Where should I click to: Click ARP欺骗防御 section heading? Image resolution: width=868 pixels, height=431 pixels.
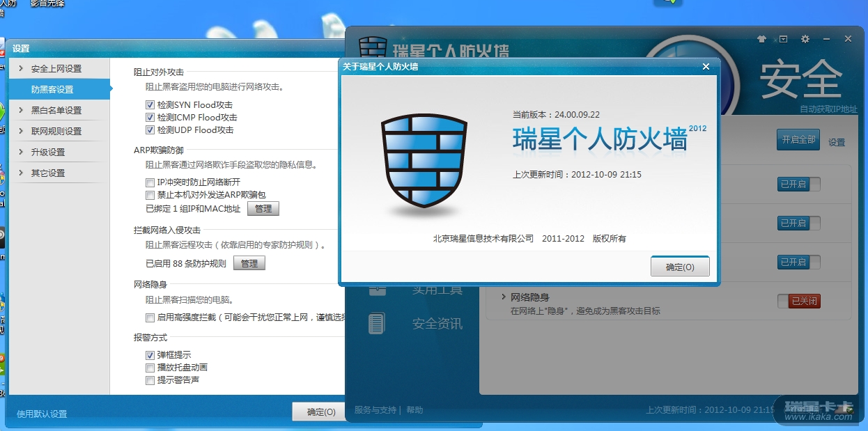pyautogui.click(x=159, y=150)
